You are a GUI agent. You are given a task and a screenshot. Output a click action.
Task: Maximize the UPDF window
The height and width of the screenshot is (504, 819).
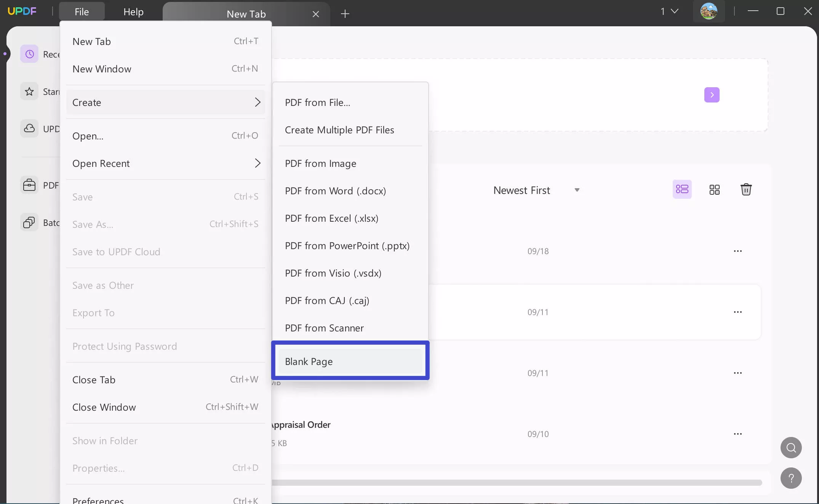[x=780, y=11]
